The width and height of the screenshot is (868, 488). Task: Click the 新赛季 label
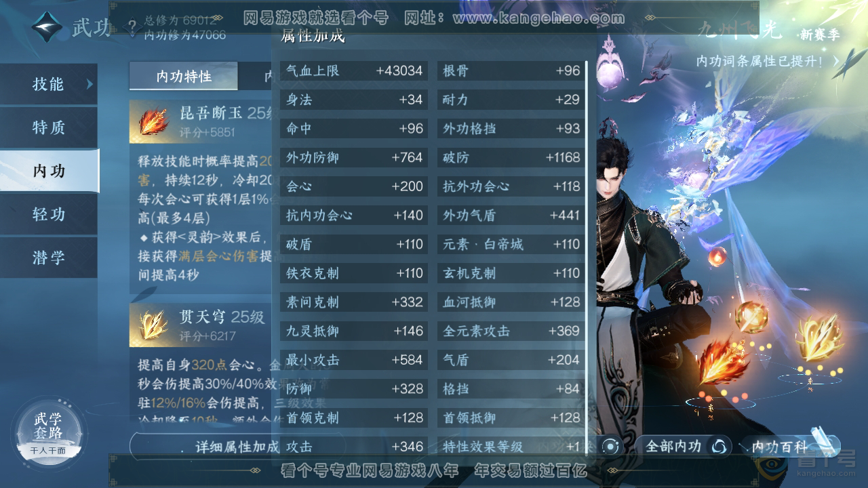(x=819, y=34)
